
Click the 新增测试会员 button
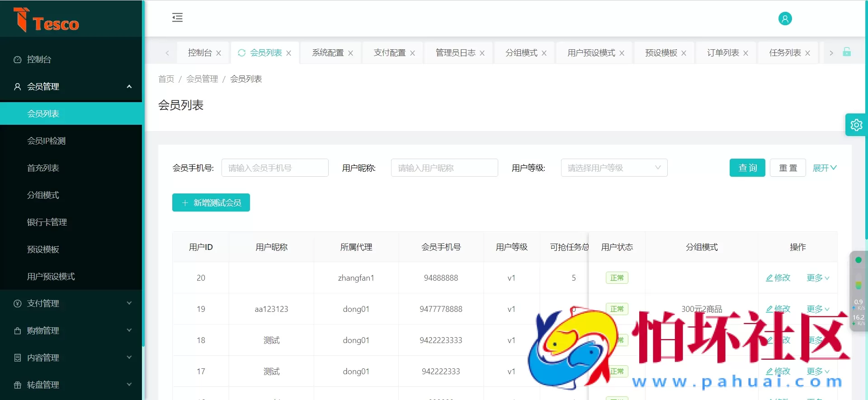pos(211,202)
